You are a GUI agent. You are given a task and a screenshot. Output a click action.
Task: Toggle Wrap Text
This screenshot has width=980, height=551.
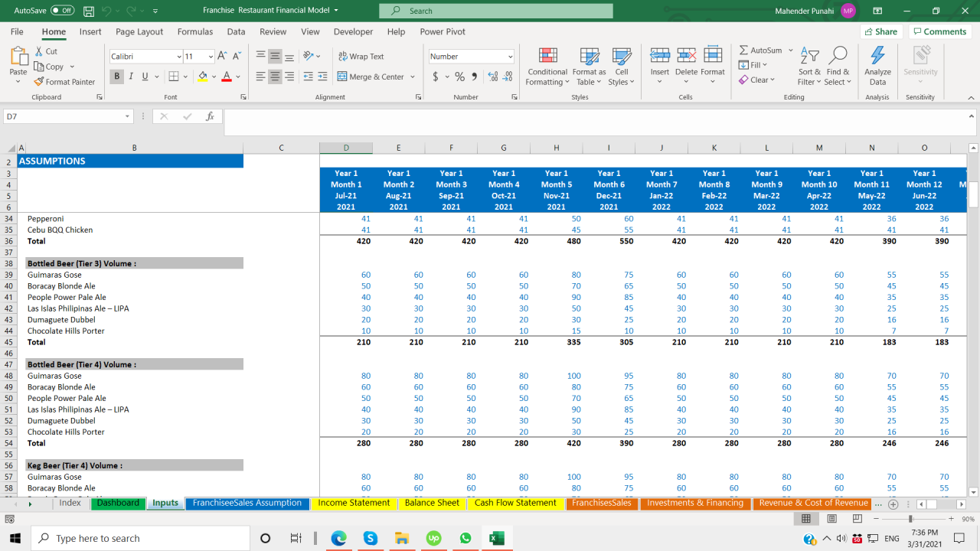click(x=361, y=57)
